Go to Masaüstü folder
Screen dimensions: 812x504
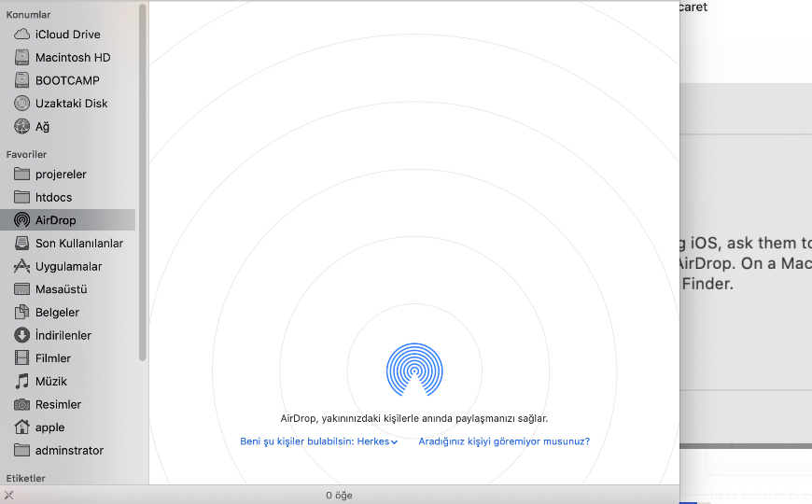[68, 289]
